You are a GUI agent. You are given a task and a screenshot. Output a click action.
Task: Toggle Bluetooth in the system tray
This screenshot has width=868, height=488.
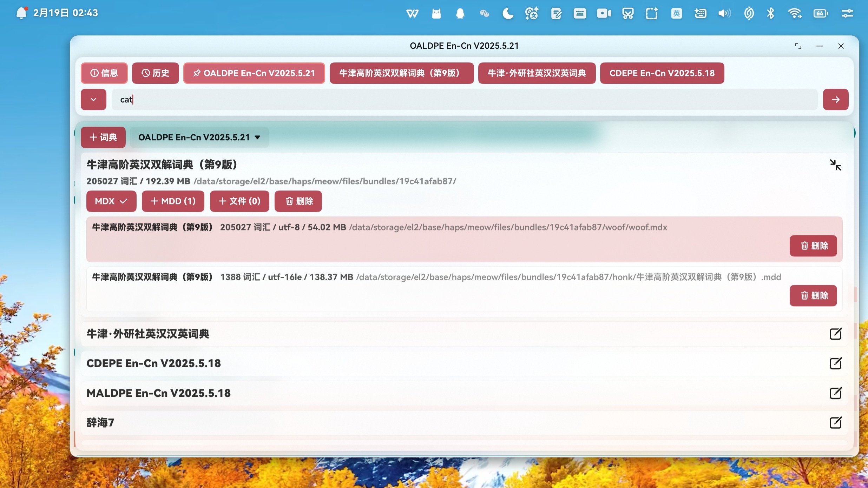771,14
